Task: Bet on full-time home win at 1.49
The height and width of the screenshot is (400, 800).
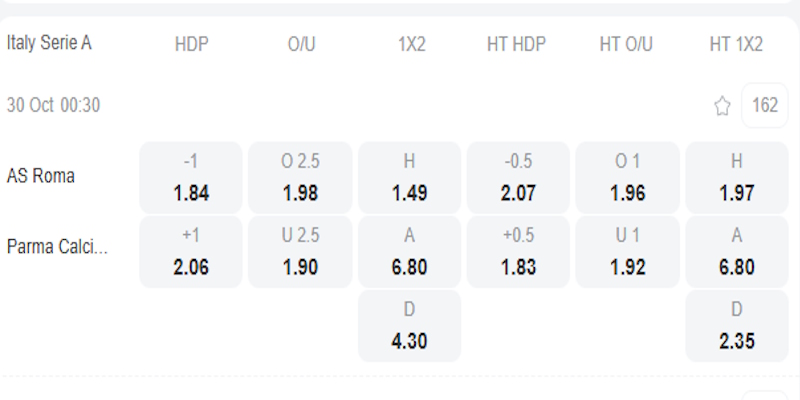Action: point(409,177)
